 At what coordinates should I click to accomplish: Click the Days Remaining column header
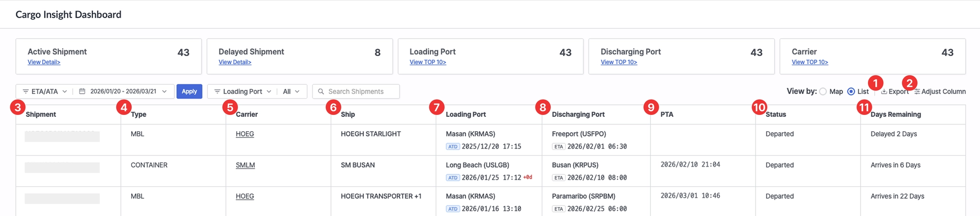click(895, 114)
